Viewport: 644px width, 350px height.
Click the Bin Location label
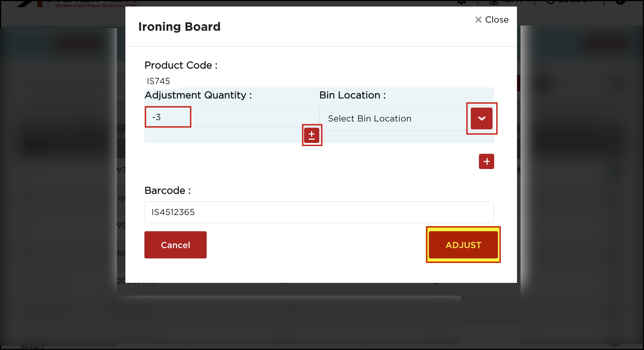352,95
